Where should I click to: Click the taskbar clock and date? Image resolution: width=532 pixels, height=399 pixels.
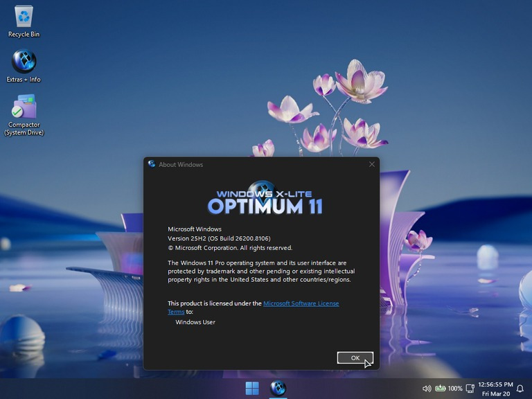coord(495,389)
